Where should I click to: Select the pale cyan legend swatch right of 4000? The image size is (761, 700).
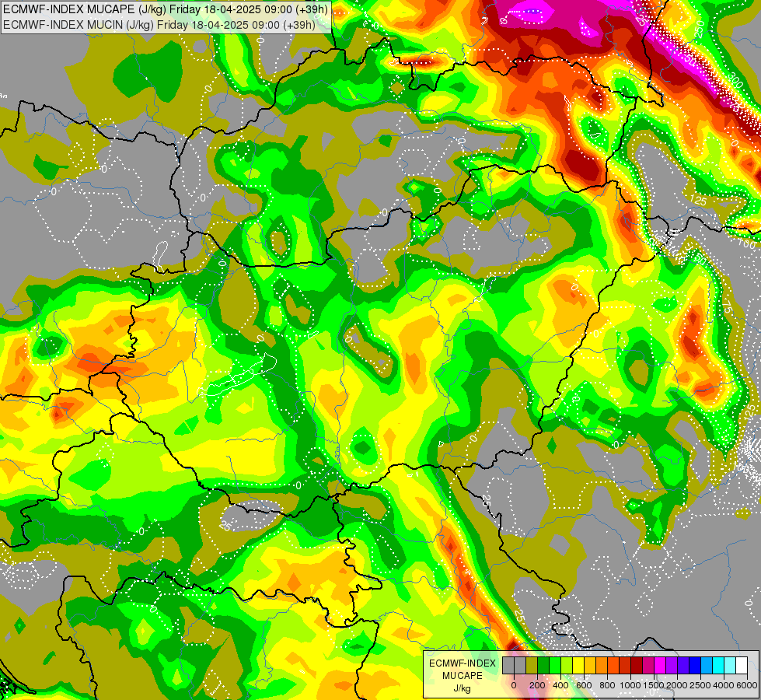[730, 666]
